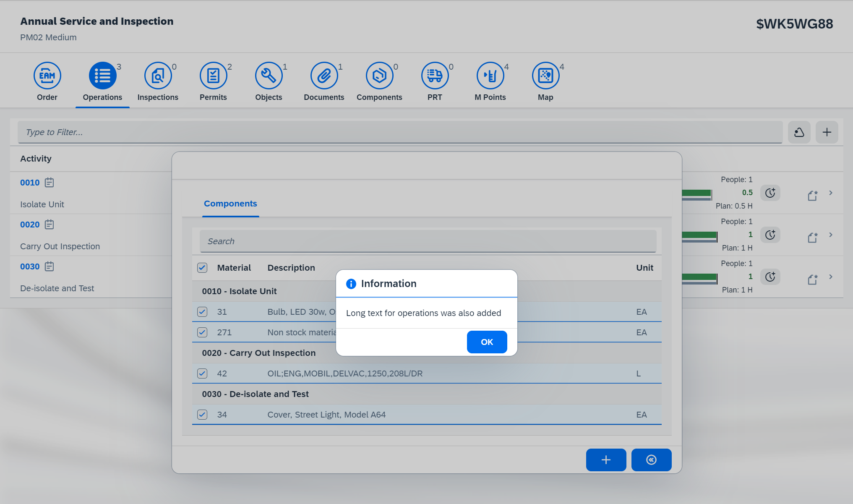Open the M Points icon

coord(490,76)
